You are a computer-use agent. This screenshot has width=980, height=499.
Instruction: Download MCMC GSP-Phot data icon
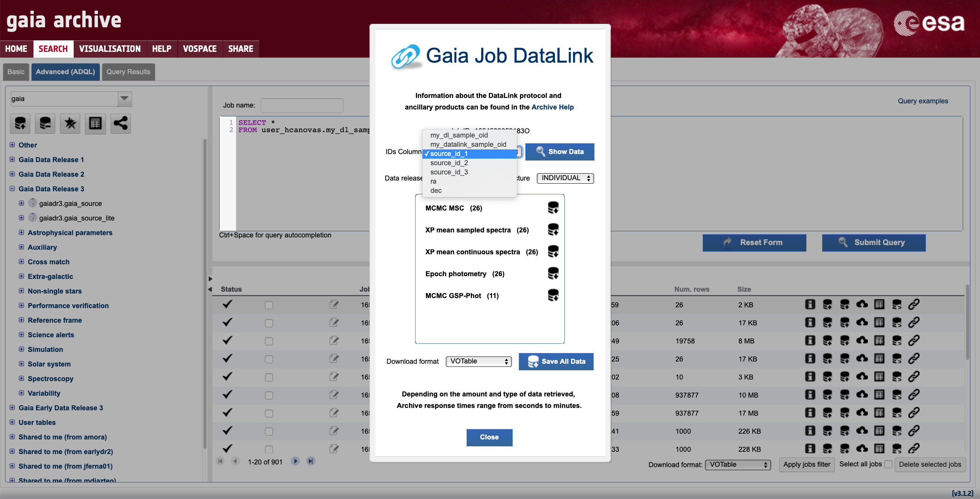pos(553,295)
